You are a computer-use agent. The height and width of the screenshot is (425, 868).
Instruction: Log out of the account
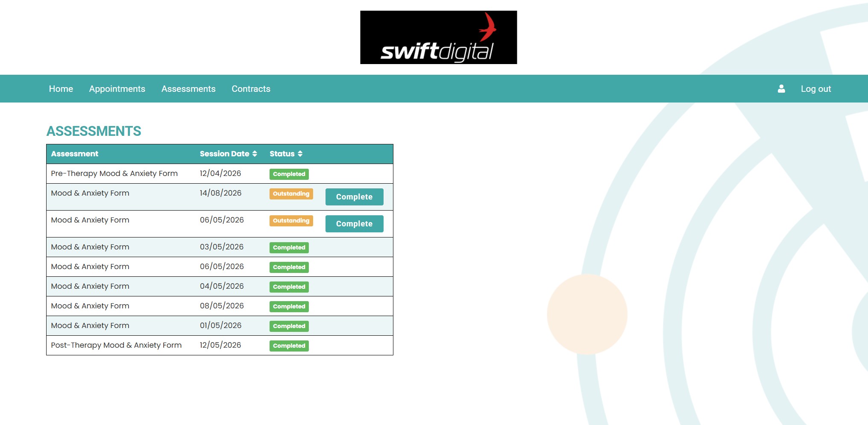(816, 89)
